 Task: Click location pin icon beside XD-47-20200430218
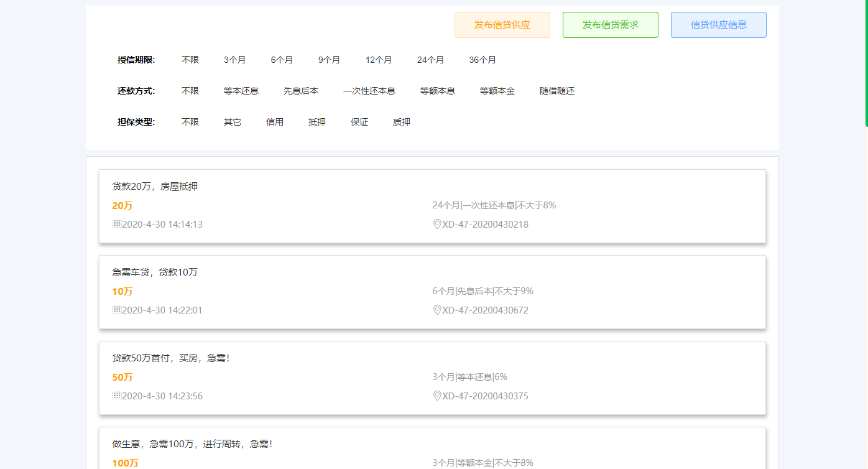pos(436,224)
